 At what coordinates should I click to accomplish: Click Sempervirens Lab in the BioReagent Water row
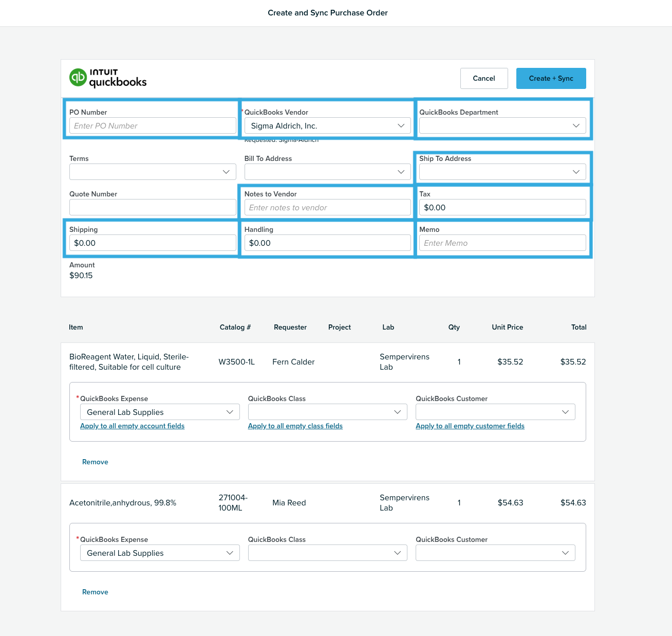tap(404, 362)
